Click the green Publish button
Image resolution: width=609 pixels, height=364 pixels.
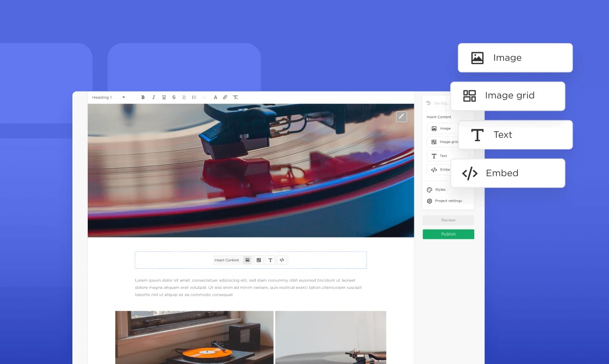point(448,234)
